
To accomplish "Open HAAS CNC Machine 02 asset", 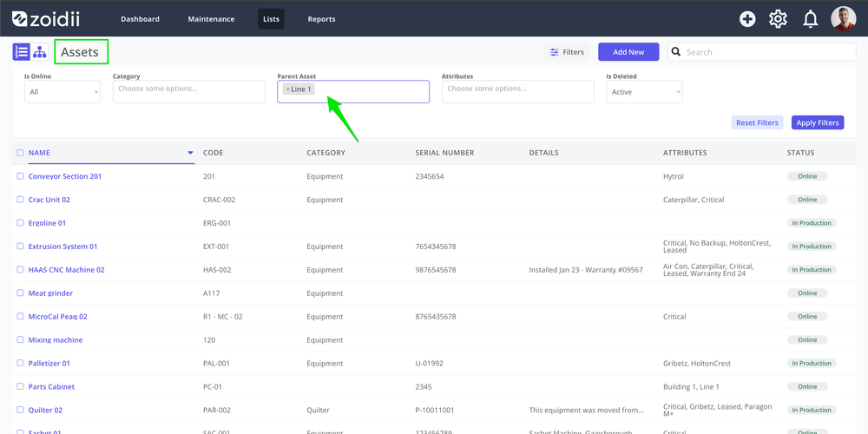I will tap(67, 270).
